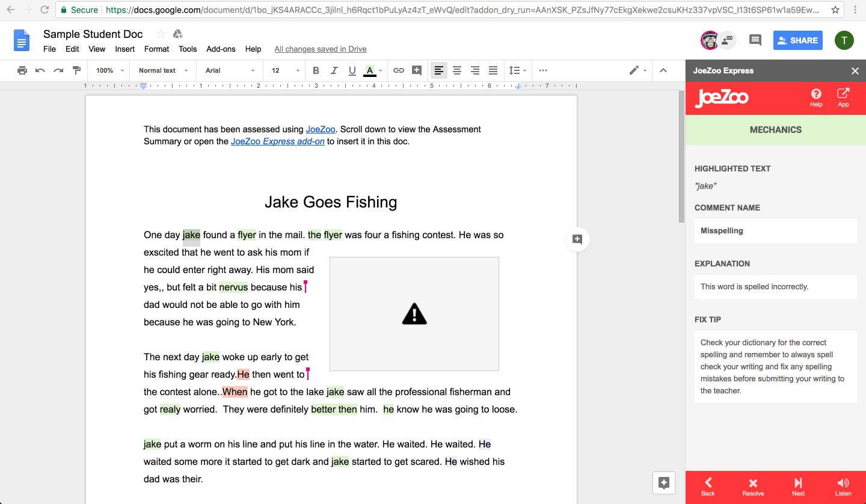The image size is (866, 504).
Task: Open the Google Docs home icon
Action: click(22, 40)
